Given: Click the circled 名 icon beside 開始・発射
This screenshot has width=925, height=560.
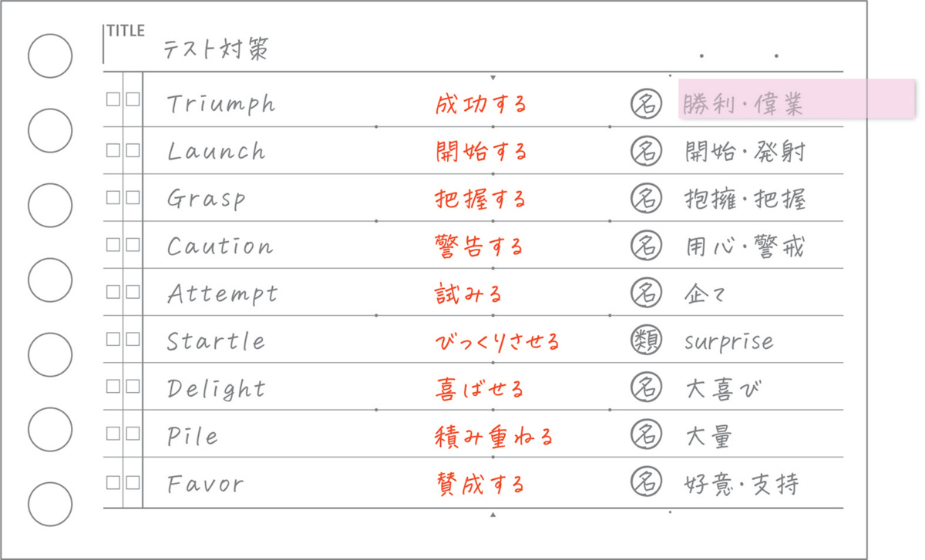Looking at the screenshot, I should coord(646,151).
